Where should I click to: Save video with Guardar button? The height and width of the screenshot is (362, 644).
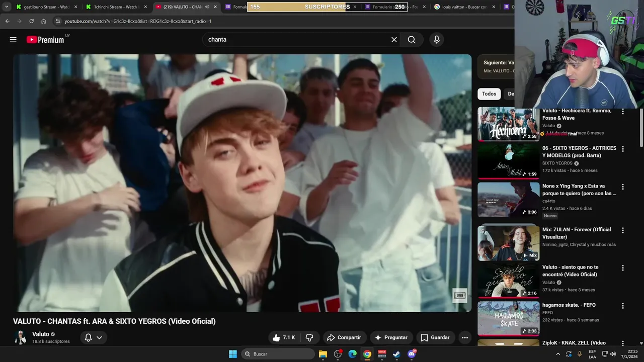pyautogui.click(x=435, y=338)
